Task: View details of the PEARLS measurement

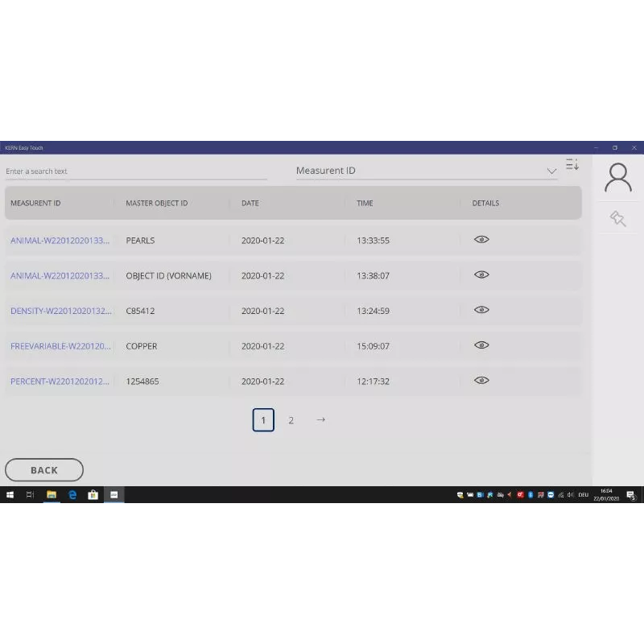Action: pos(481,240)
